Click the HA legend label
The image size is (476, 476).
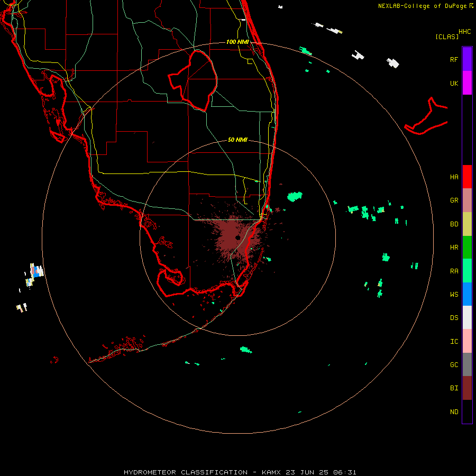coord(454,177)
